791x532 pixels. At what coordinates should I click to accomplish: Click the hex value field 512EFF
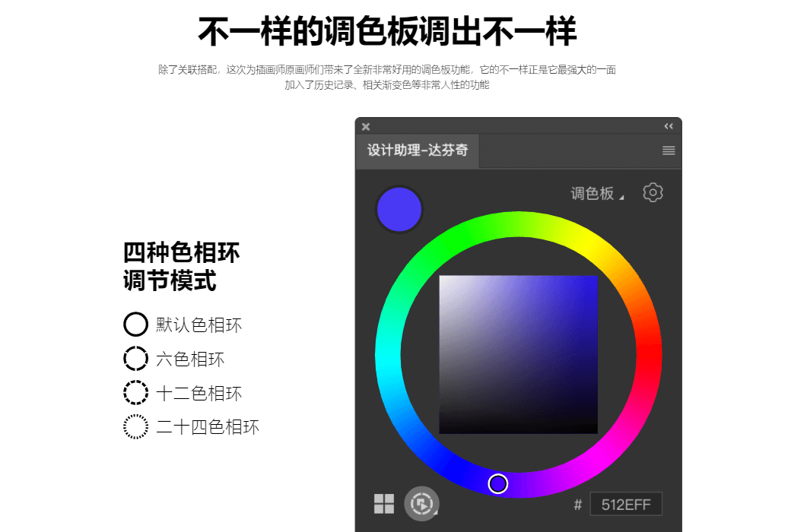click(625, 505)
